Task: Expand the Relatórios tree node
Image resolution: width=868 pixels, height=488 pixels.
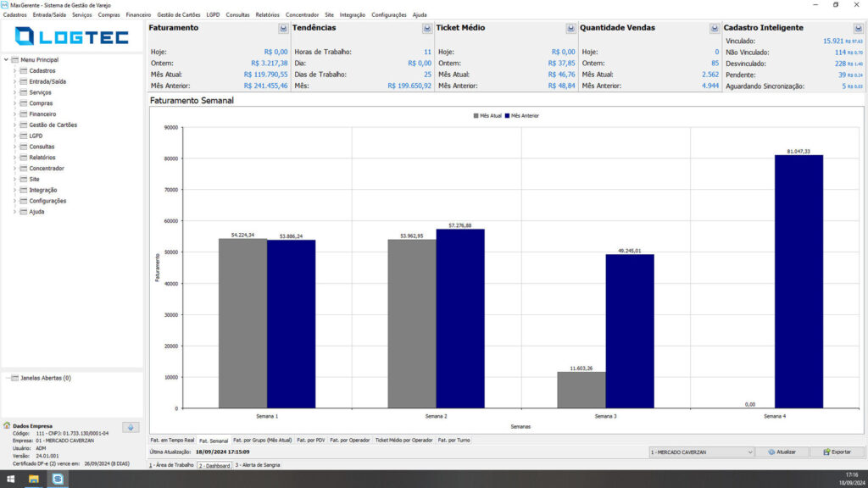Action: [x=15, y=158]
